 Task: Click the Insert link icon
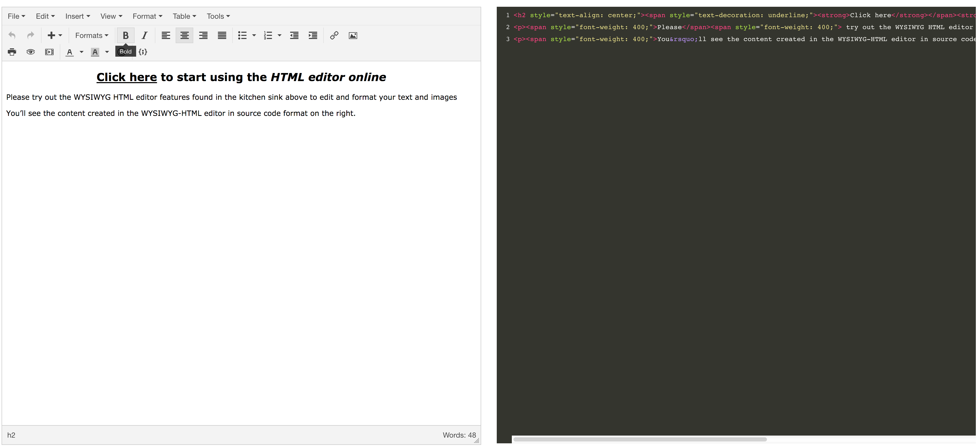(x=334, y=35)
